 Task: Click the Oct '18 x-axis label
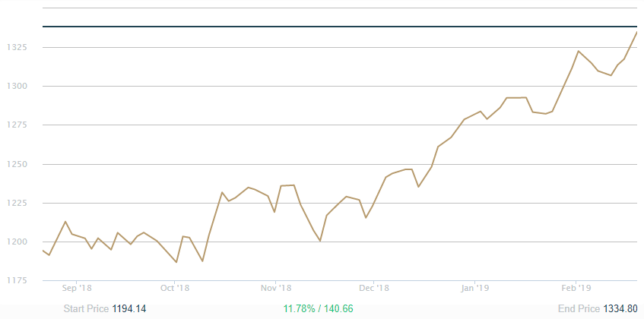point(175,289)
